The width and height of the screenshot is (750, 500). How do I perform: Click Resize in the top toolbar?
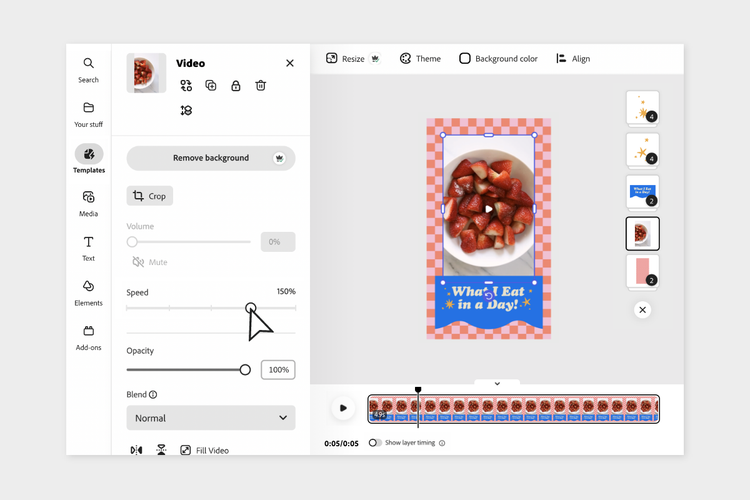(x=345, y=59)
